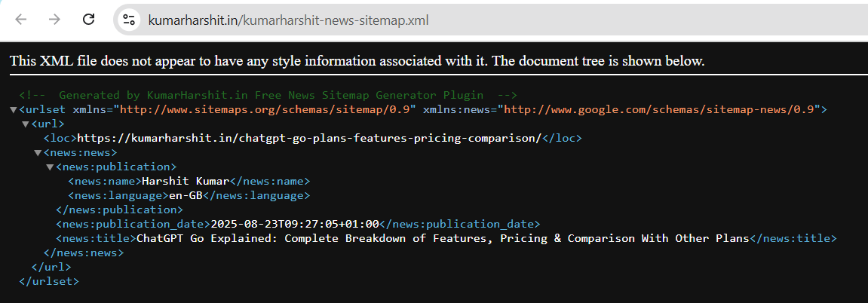The height and width of the screenshot is (303, 868).
Task: Click the opening <loc> tag
Action: coord(60,138)
